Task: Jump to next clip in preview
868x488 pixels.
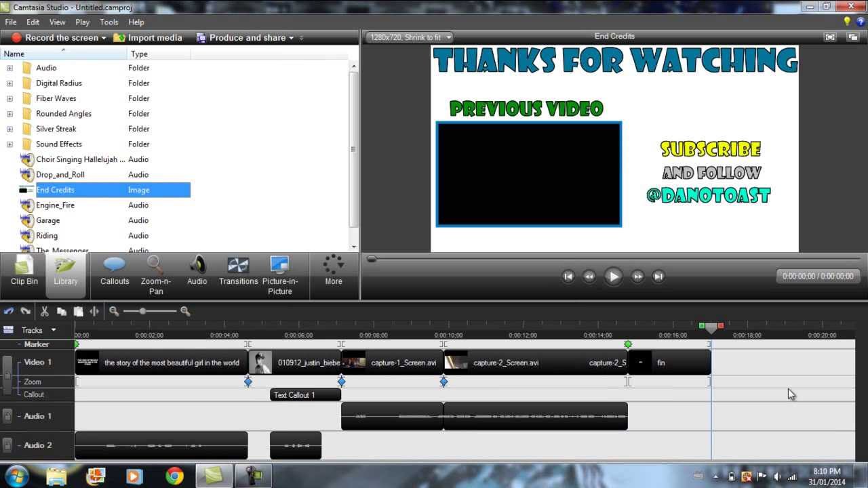Action: click(658, 276)
